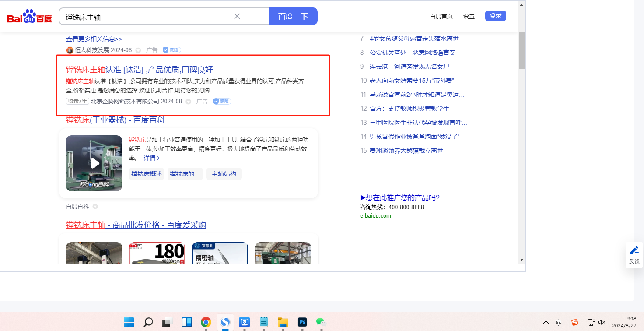Click the 登录 login button

coord(495,16)
